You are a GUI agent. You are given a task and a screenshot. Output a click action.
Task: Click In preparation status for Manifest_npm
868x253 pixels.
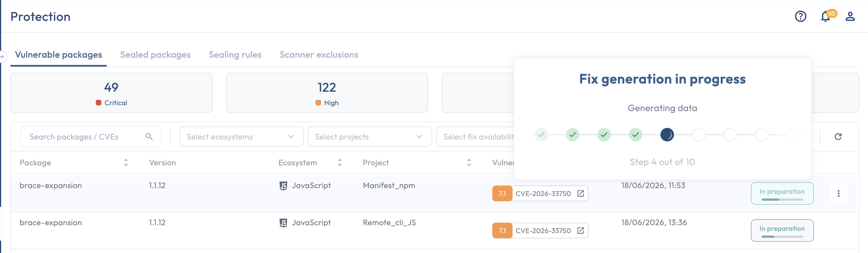pyautogui.click(x=782, y=193)
